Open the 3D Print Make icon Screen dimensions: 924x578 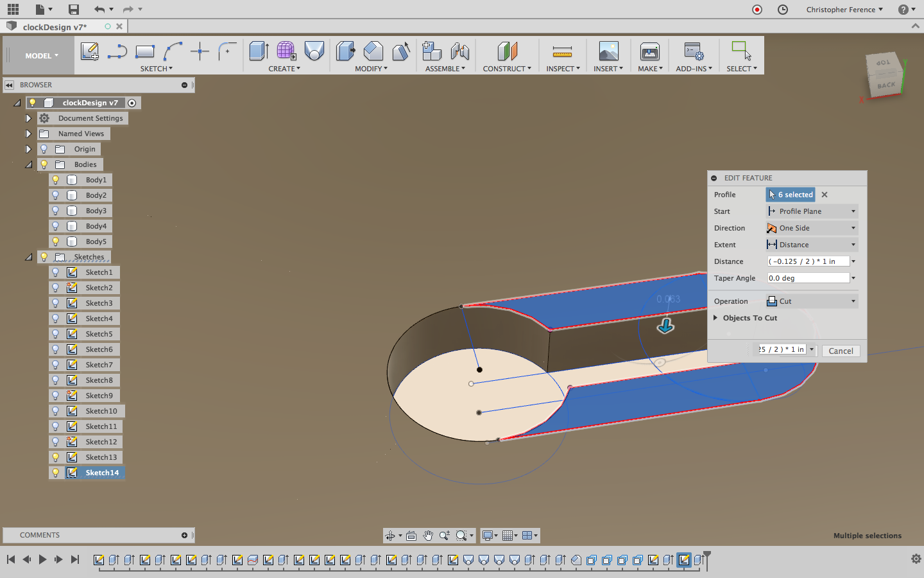tap(649, 51)
